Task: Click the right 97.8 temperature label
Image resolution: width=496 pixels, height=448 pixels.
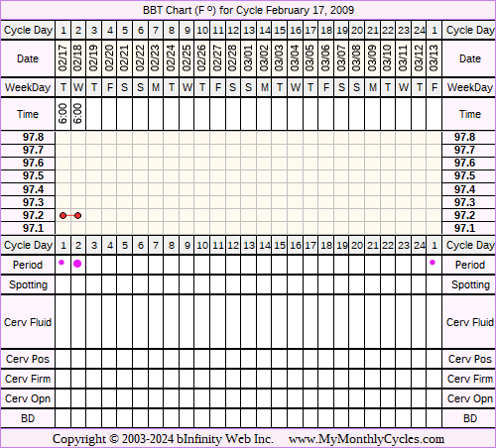Action: (x=464, y=137)
